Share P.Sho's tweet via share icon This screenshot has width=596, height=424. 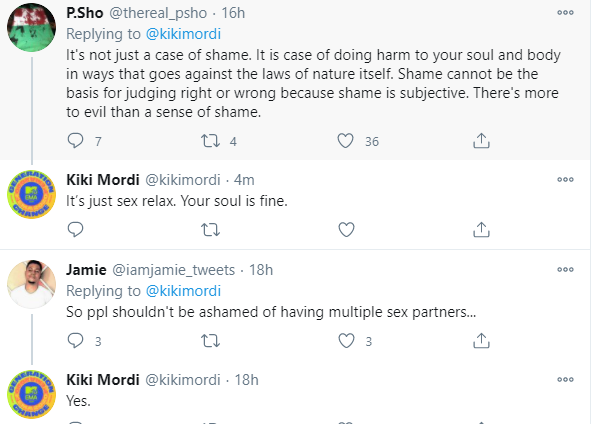481,141
